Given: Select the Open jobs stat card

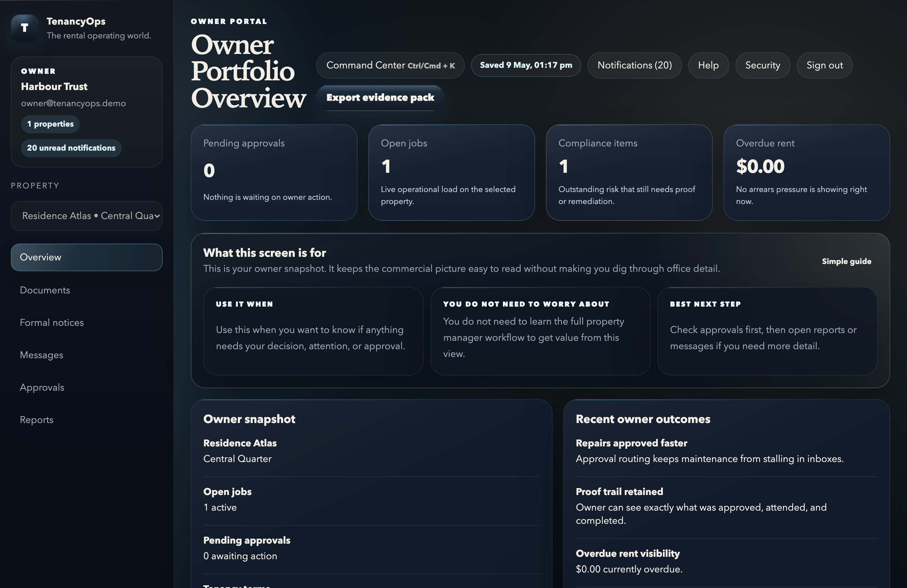Looking at the screenshot, I should pyautogui.click(x=452, y=172).
